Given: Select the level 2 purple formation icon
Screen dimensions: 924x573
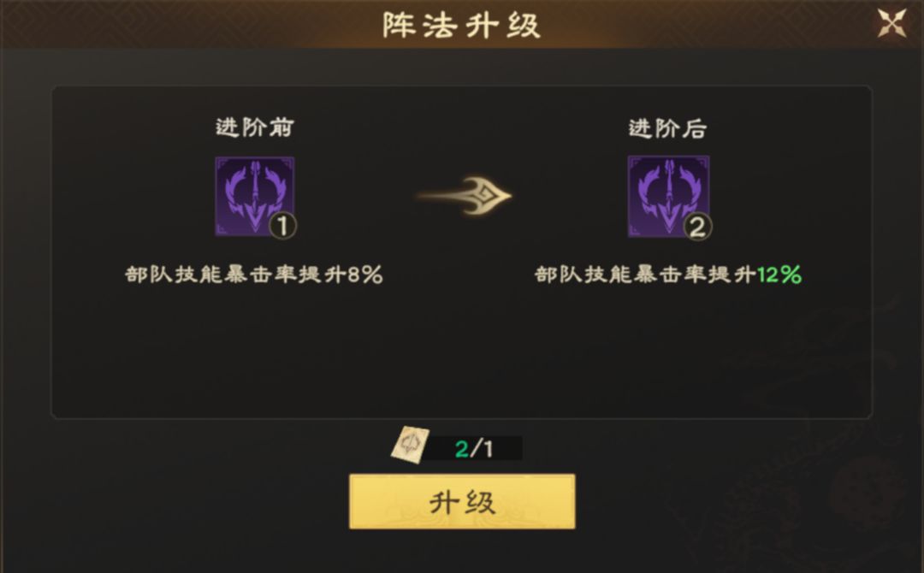Looking at the screenshot, I should [668, 196].
